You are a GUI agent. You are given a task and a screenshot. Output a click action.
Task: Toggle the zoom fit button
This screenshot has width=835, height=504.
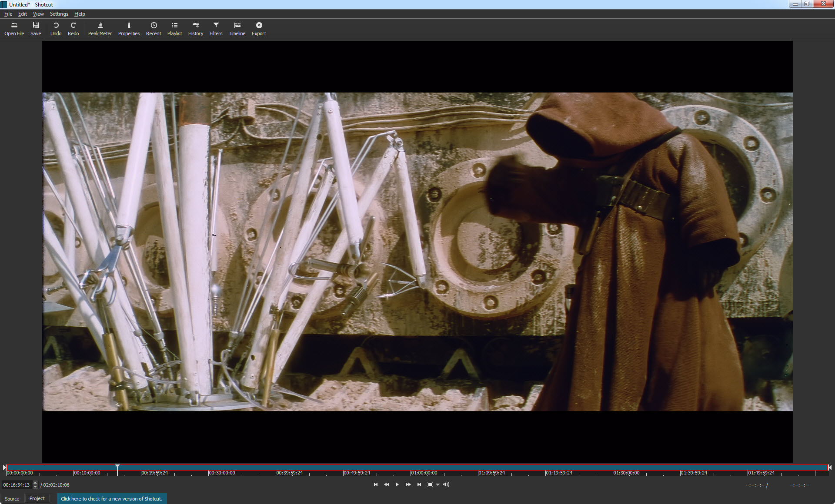[430, 484]
